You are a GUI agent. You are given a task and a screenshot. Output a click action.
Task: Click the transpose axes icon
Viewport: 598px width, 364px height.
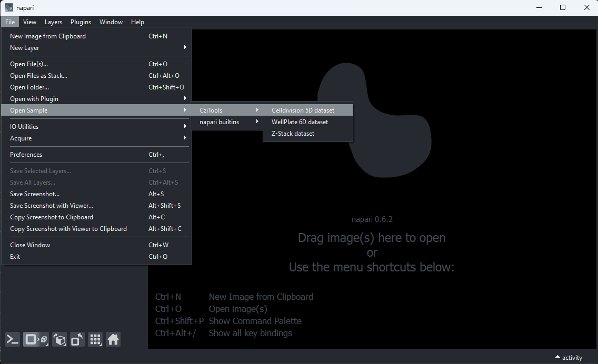point(77,339)
